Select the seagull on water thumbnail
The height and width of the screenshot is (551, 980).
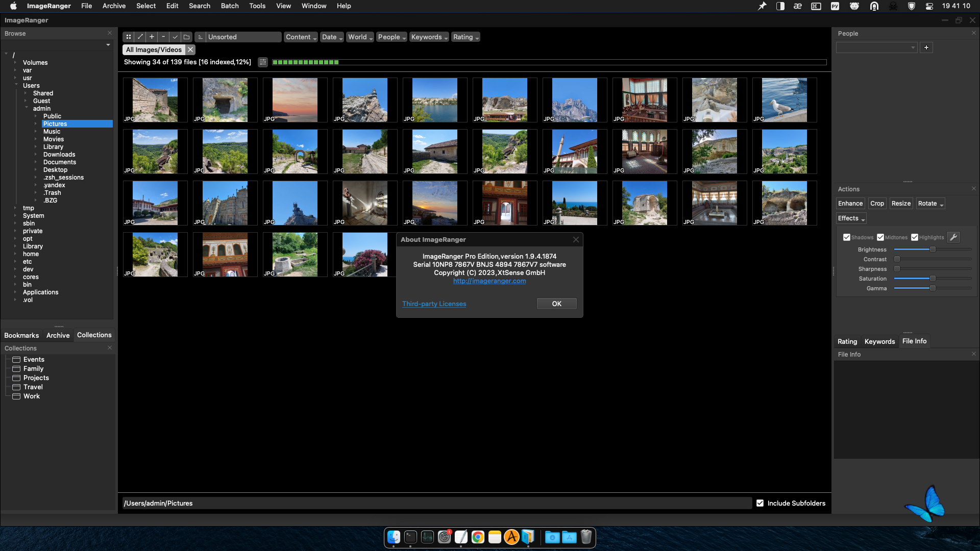[x=785, y=100]
